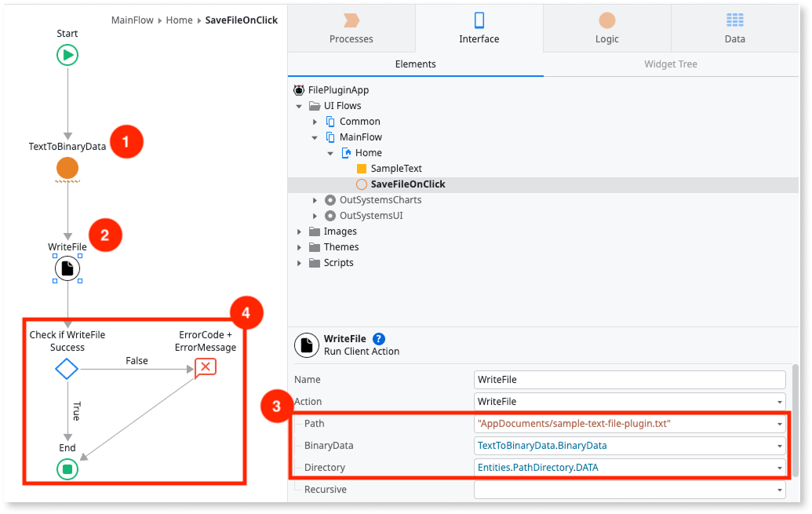The height and width of the screenshot is (514, 812).
Task: Click the green Start node icon
Action: pyautogui.click(x=67, y=55)
